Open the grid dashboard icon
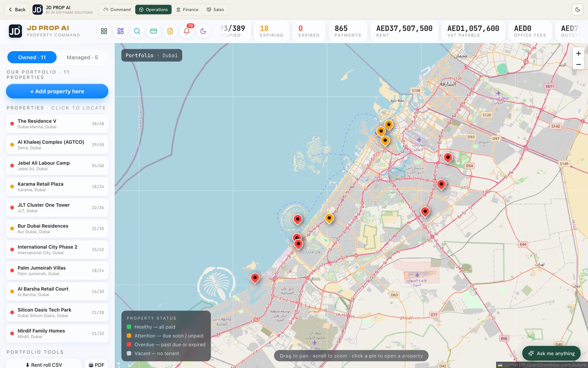The width and height of the screenshot is (588, 368). click(x=104, y=31)
